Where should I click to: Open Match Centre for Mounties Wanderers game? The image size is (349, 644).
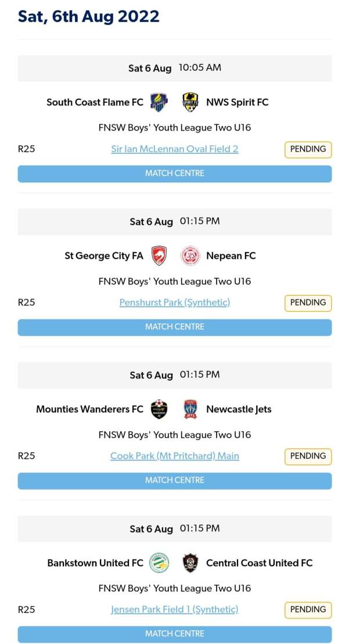(174, 480)
